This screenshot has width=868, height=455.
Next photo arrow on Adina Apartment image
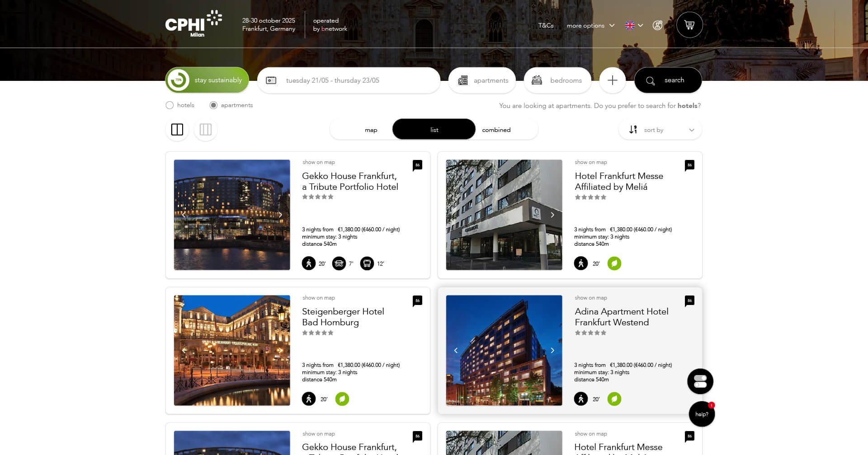point(552,351)
